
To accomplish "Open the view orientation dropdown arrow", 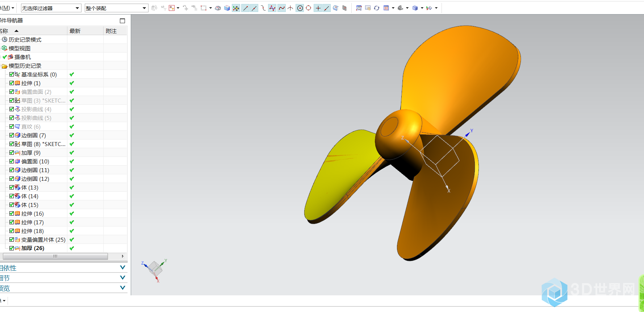I will coord(407,8).
